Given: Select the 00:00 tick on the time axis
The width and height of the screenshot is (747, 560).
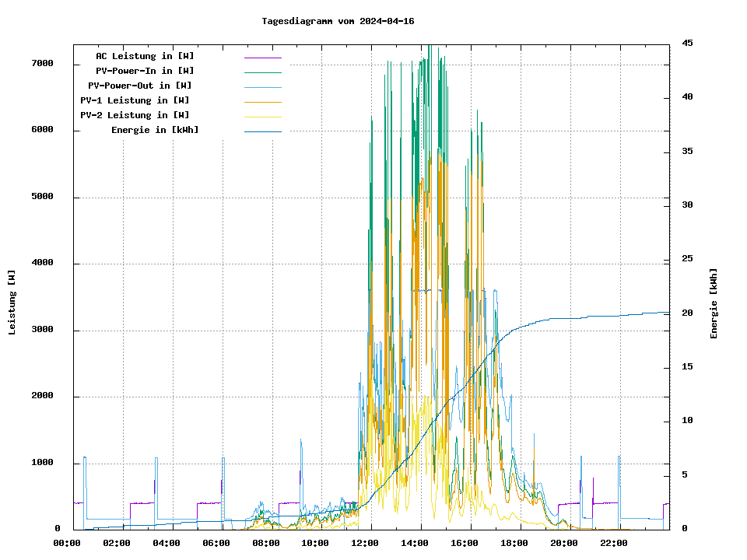Looking at the screenshot, I should pyautogui.click(x=67, y=543).
